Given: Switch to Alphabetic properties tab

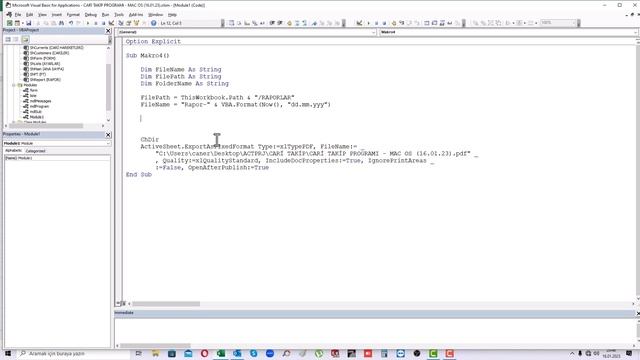Looking at the screenshot, I should pos(13,151).
